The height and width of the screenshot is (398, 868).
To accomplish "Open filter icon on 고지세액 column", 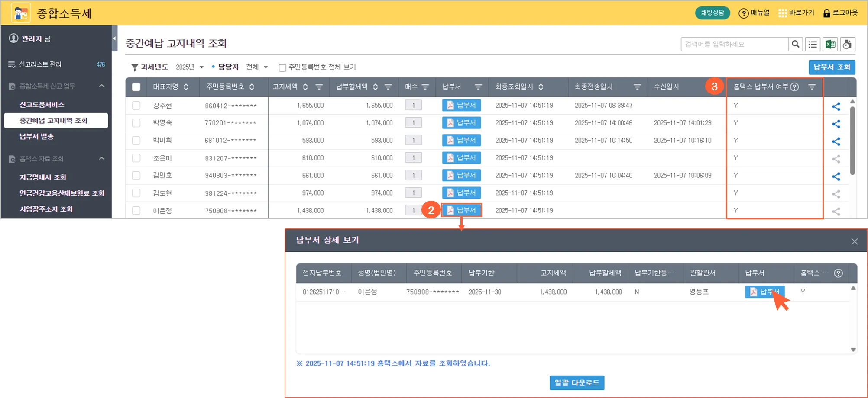I will click(319, 87).
